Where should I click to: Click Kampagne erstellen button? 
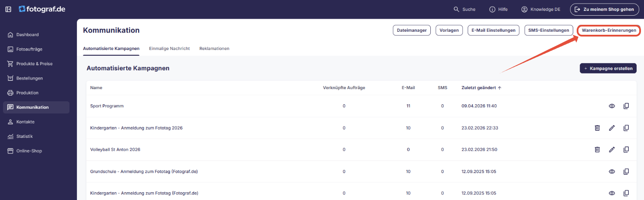click(x=608, y=68)
